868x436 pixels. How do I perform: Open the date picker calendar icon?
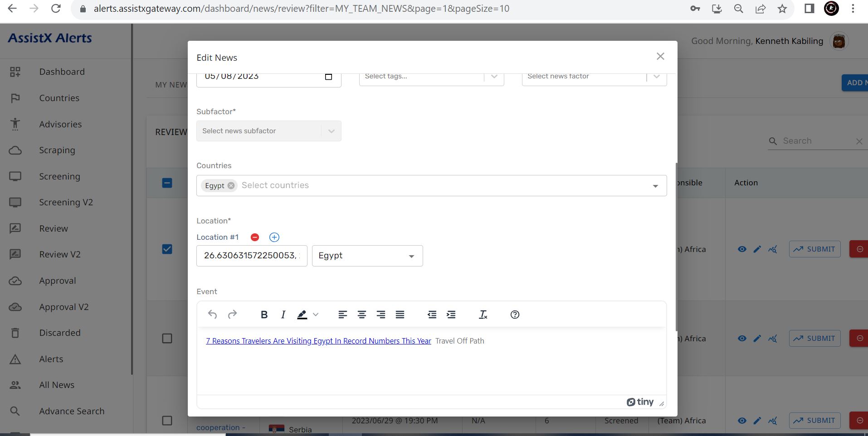pos(329,77)
